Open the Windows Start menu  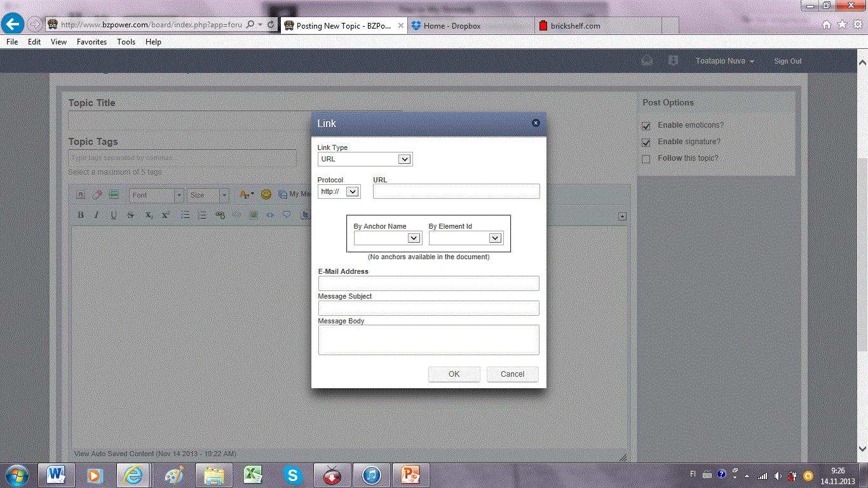(x=17, y=475)
